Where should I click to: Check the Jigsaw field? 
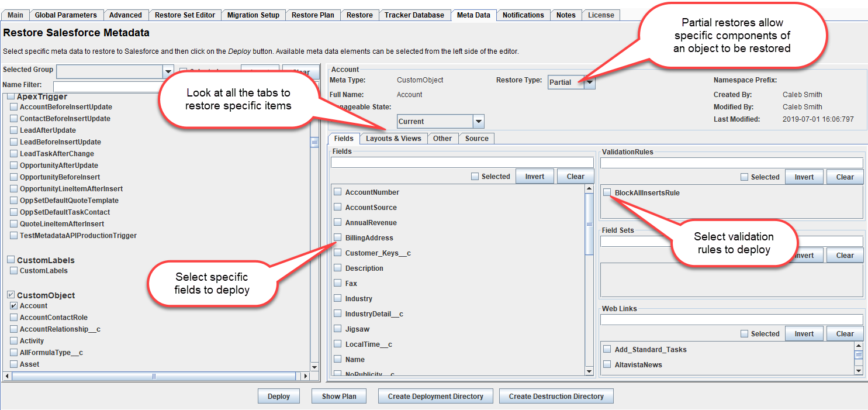[338, 329]
